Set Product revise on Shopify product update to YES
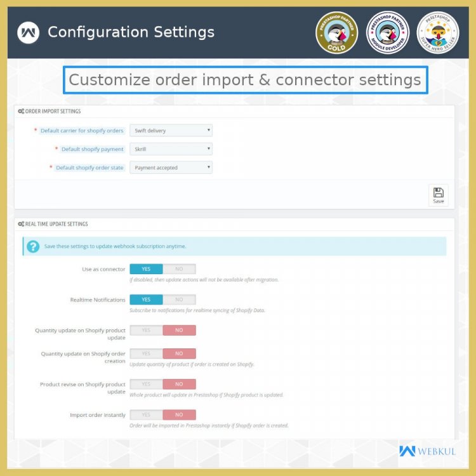This screenshot has height=476, width=476. 146,385
